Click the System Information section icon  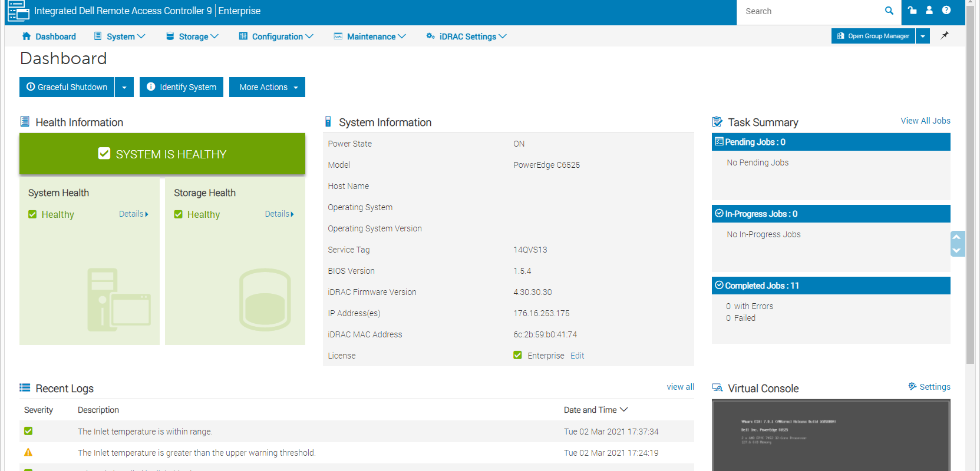click(328, 121)
